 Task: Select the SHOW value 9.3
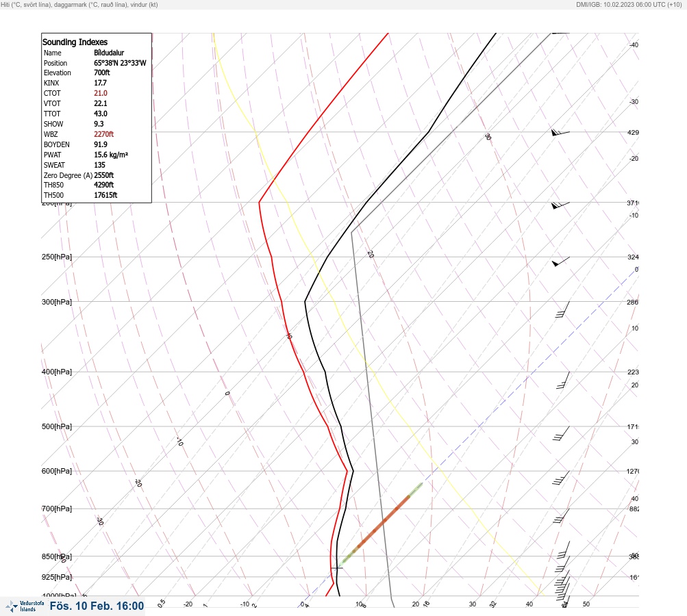tap(99, 124)
